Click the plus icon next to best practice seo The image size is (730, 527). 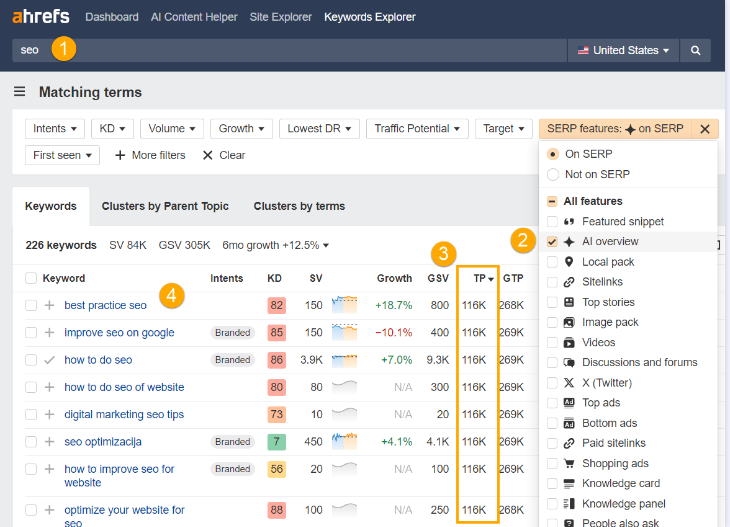click(x=49, y=305)
